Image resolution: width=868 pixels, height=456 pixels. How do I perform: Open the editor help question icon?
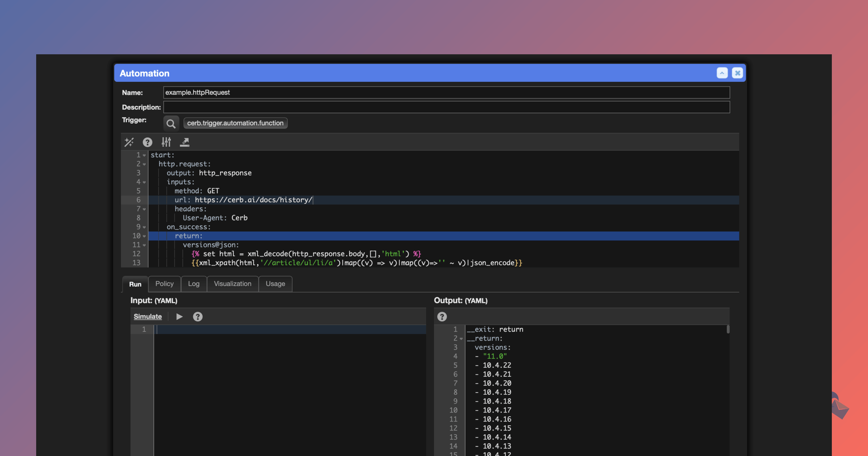[x=147, y=142]
